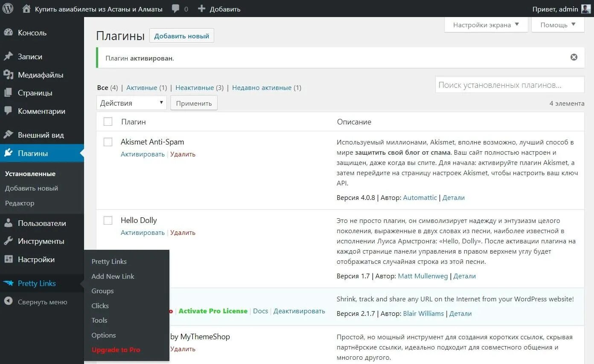Open the Редактор plugin editor entry
This screenshot has height=364, width=594.
click(20, 203)
